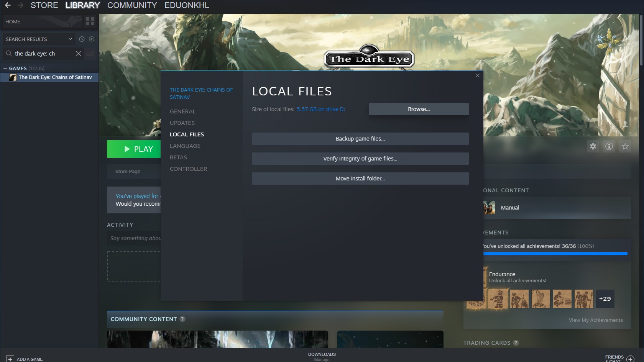Go to library HOME
The image size is (644, 362).
click(42, 21)
